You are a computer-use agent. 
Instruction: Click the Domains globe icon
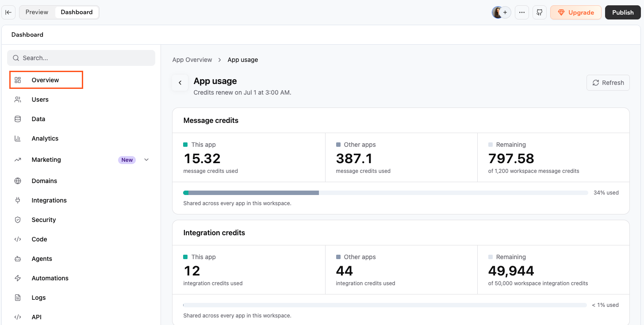click(x=18, y=181)
